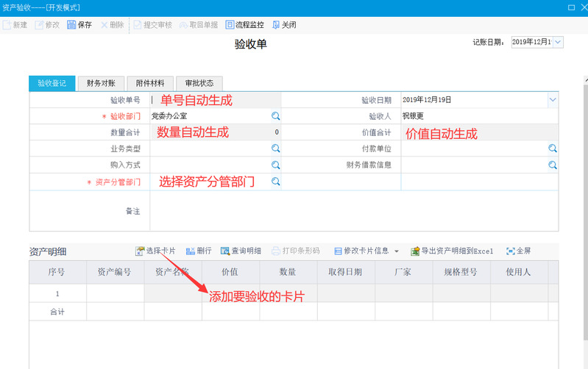Click lookup icon in 付款单位 field
The image size is (588, 369).
point(552,148)
